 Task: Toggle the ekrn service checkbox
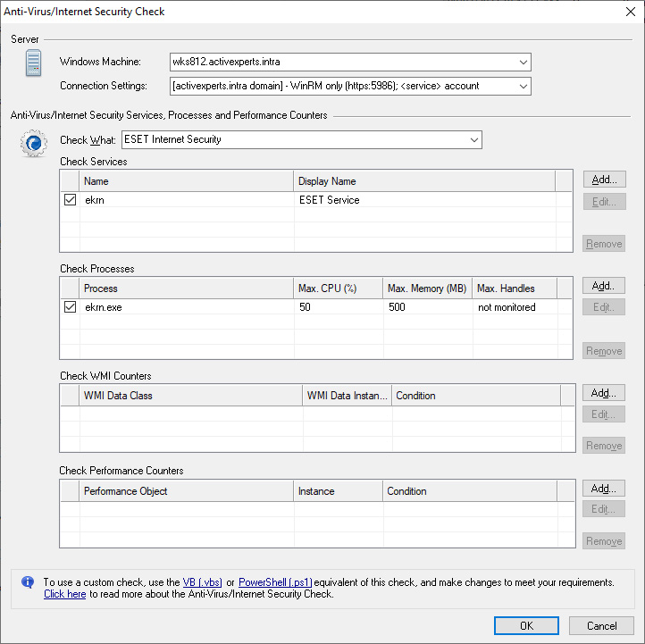click(x=70, y=200)
